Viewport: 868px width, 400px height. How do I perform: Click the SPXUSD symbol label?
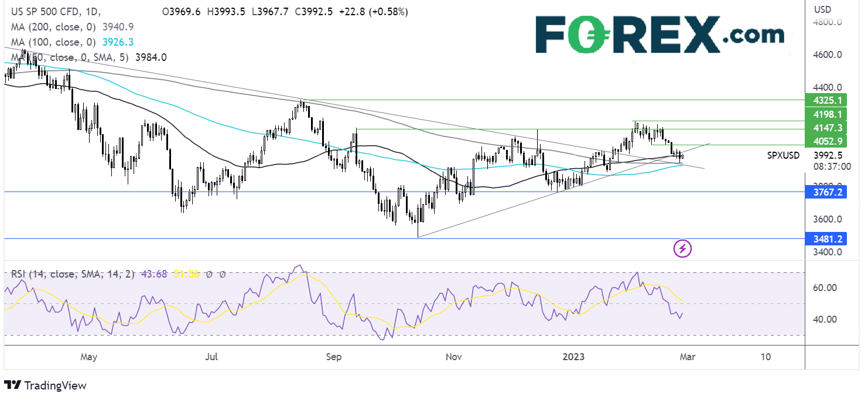(x=782, y=156)
